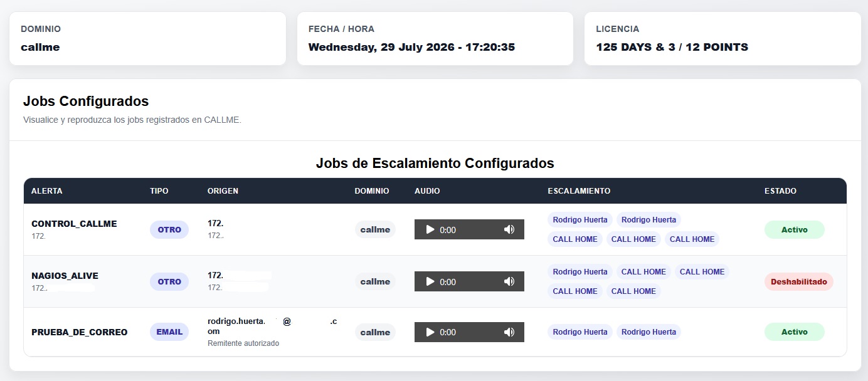Mute audio in CONTROL_CALLME row

(x=509, y=230)
